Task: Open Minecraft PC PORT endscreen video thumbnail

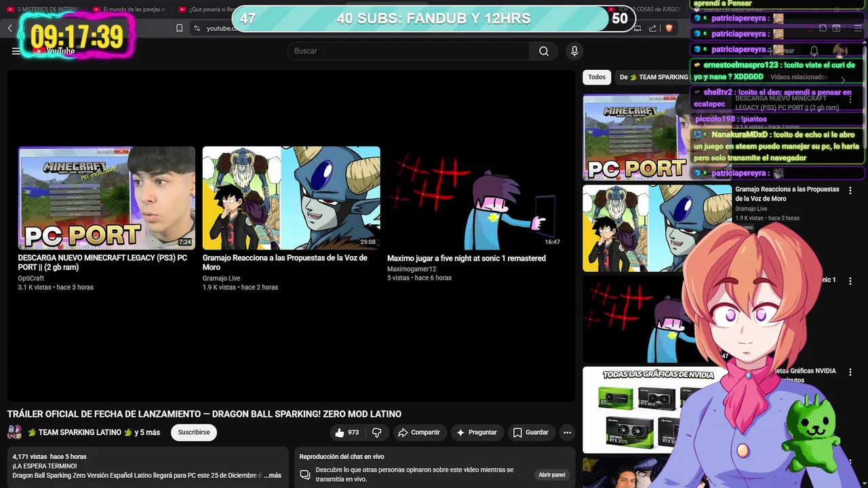Action: (106, 198)
